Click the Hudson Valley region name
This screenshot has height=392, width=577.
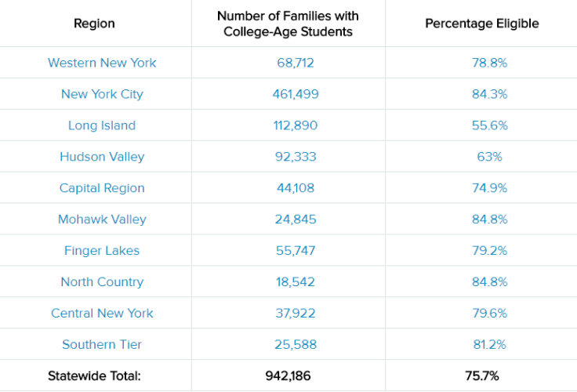click(x=102, y=157)
